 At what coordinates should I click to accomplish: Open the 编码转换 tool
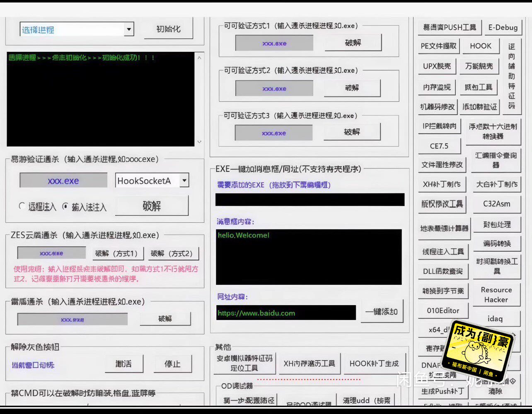pyautogui.click(x=497, y=243)
